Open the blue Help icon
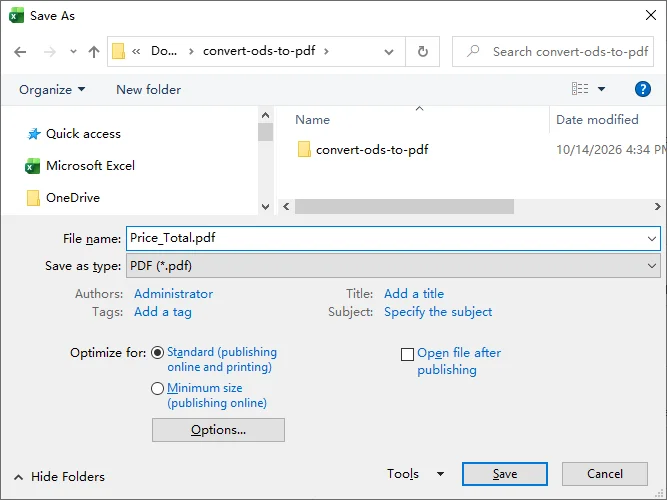The height and width of the screenshot is (500, 667). coord(642,89)
